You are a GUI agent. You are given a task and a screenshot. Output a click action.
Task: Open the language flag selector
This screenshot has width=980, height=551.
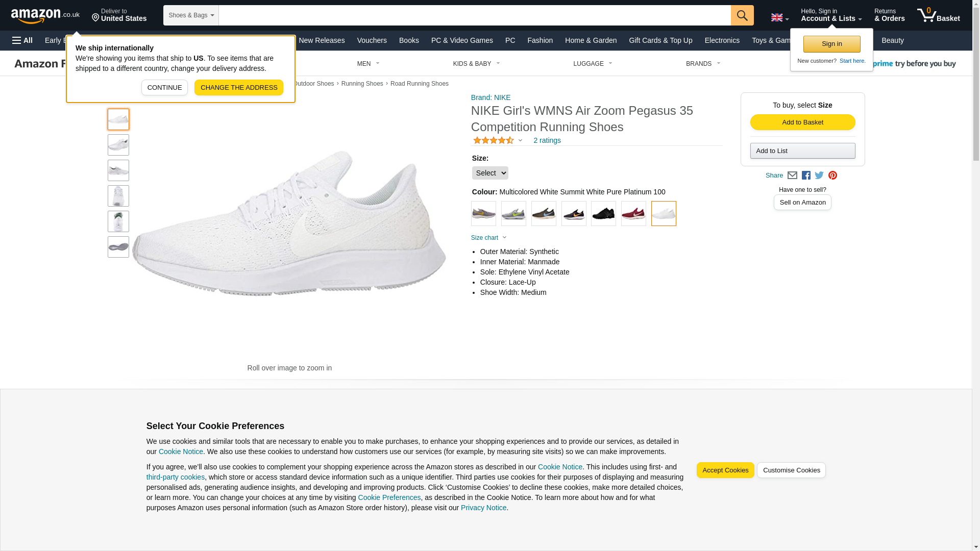[779, 18]
